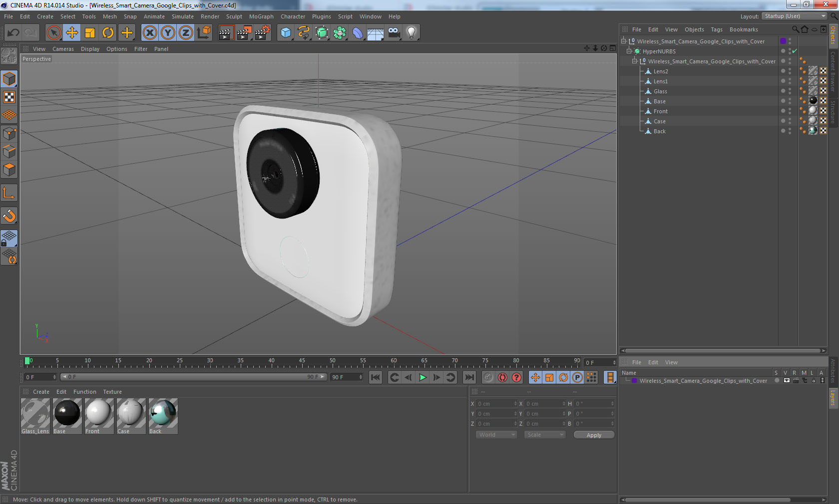Add a Cube primitive object
This screenshot has width=839, height=504.
286,33
